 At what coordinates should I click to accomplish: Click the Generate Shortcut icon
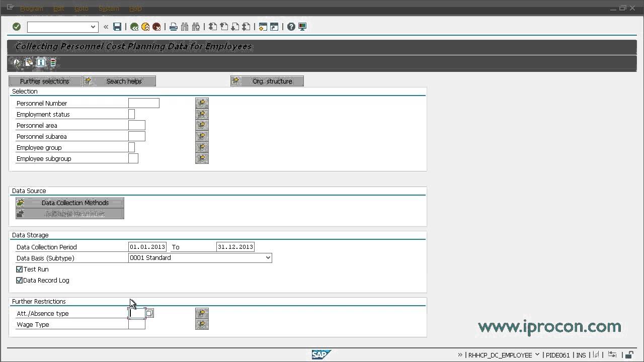[274, 27]
